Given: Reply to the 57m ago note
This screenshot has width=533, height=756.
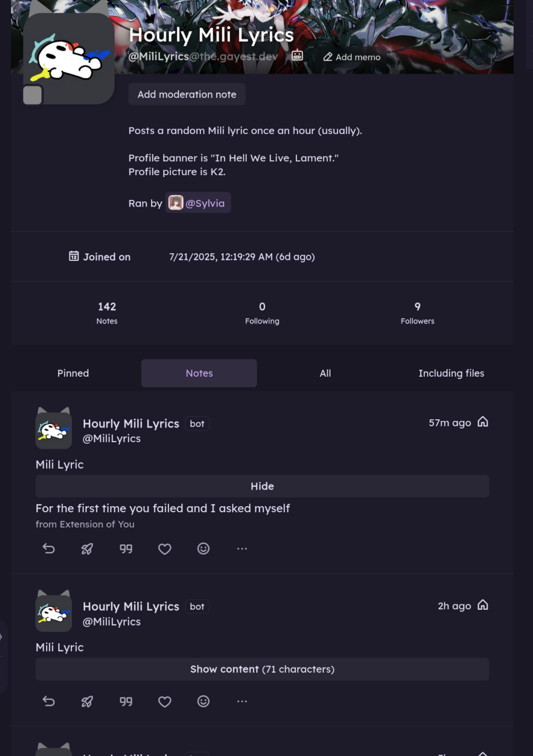Looking at the screenshot, I should tap(49, 548).
